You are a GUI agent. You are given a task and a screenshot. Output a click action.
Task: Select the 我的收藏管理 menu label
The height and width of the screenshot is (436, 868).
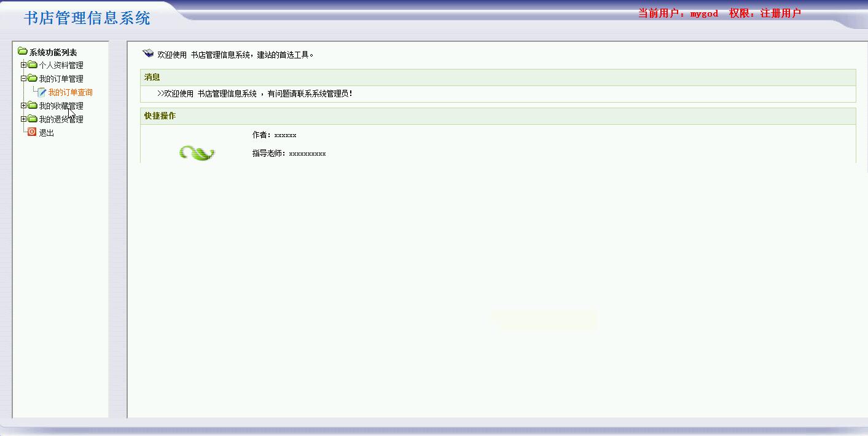coord(61,106)
